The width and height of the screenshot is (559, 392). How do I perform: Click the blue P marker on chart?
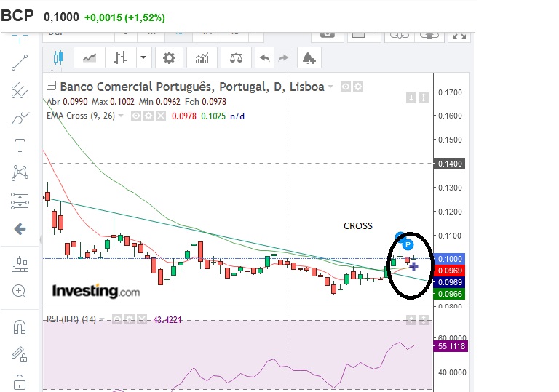[408, 244]
